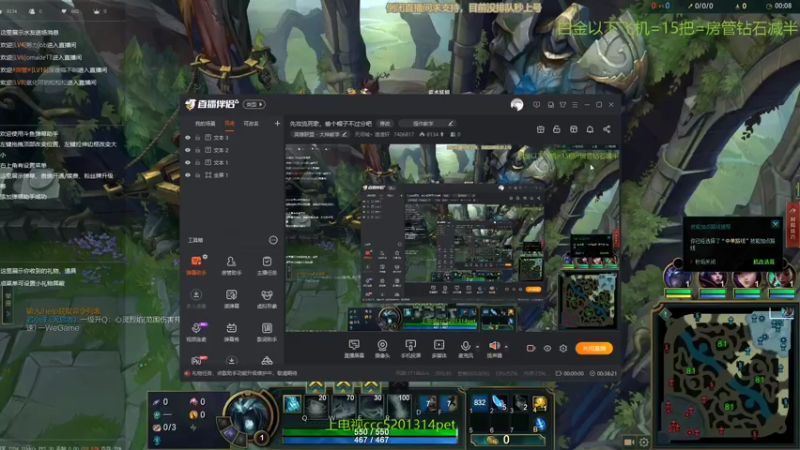This screenshot has width=800, height=450.
Task: Add 多媒体 media source
Action: pyautogui.click(x=439, y=349)
